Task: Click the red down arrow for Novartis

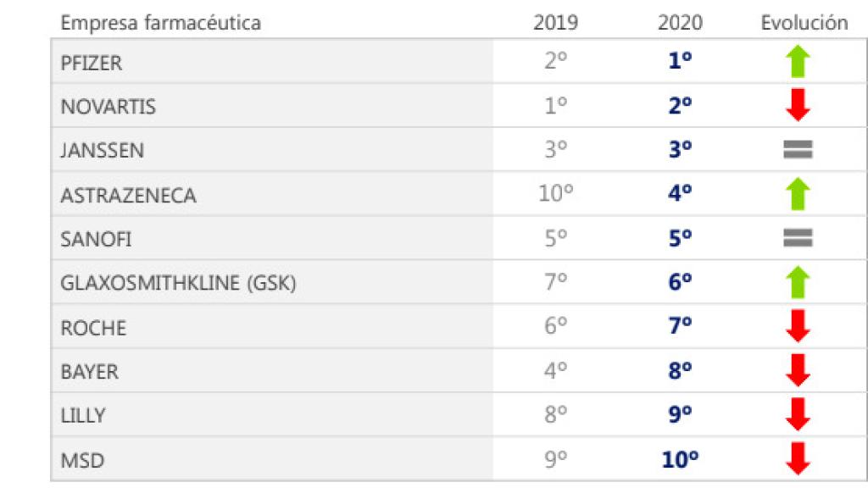Action: point(798,106)
